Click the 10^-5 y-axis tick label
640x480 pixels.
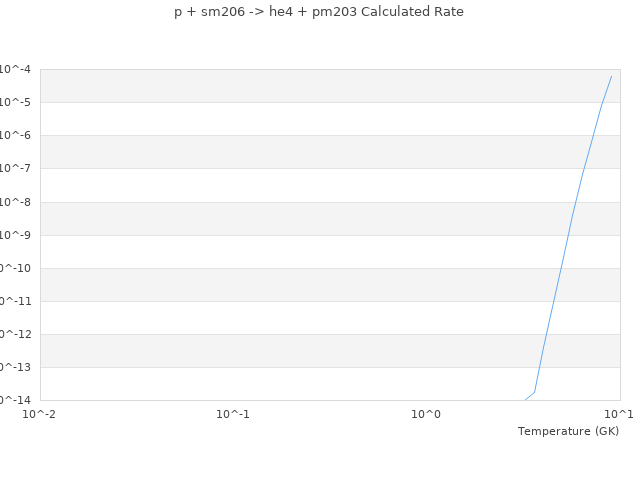click(x=14, y=102)
